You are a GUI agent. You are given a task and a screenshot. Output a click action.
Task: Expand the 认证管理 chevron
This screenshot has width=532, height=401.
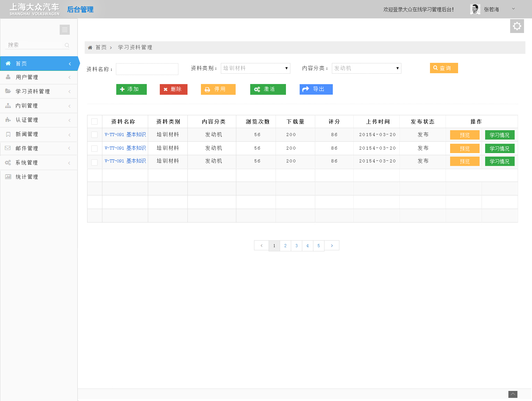[69, 120]
